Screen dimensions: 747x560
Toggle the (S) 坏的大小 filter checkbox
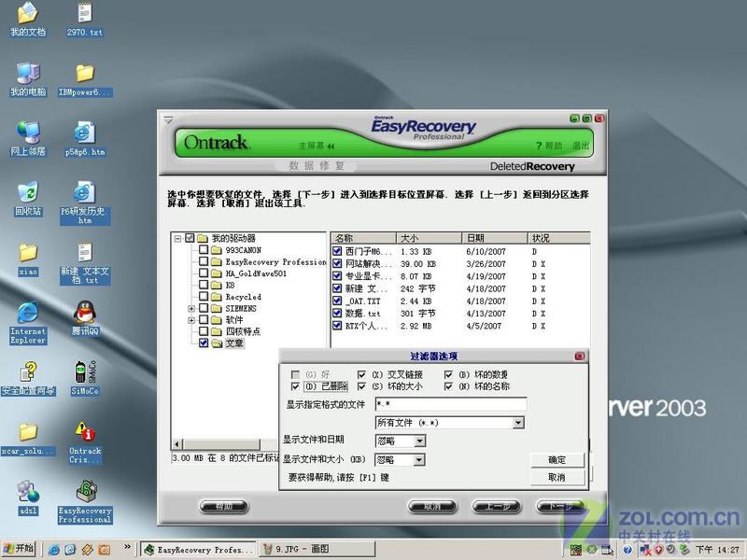[361, 386]
